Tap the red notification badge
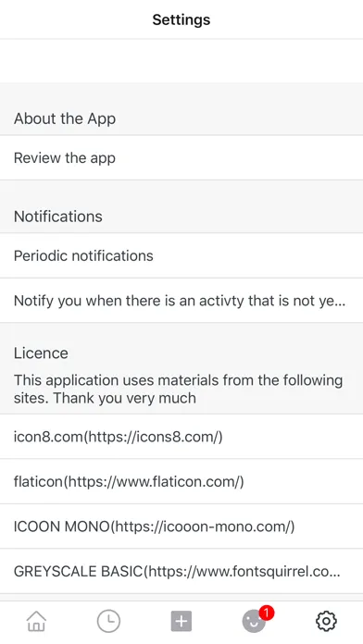 pyautogui.click(x=267, y=613)
